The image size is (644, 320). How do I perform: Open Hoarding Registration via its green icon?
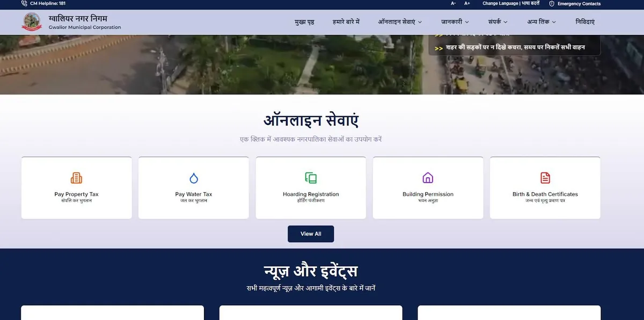point(310,178)
